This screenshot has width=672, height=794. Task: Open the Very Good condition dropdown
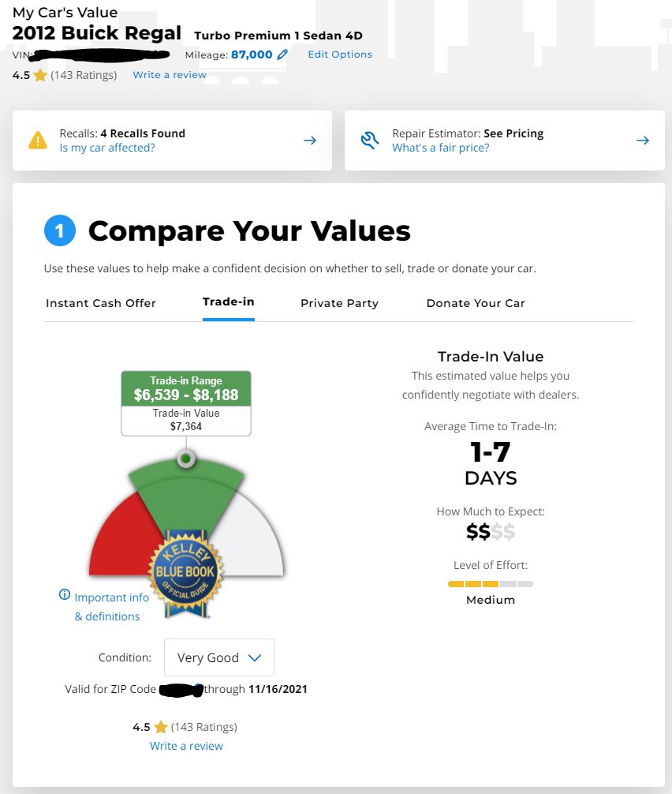coord(219,657)
